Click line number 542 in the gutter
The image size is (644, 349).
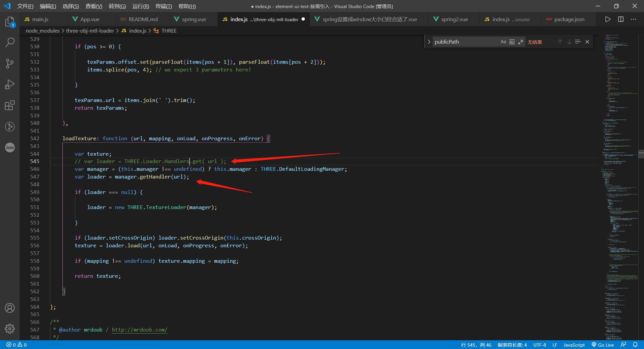35,139
